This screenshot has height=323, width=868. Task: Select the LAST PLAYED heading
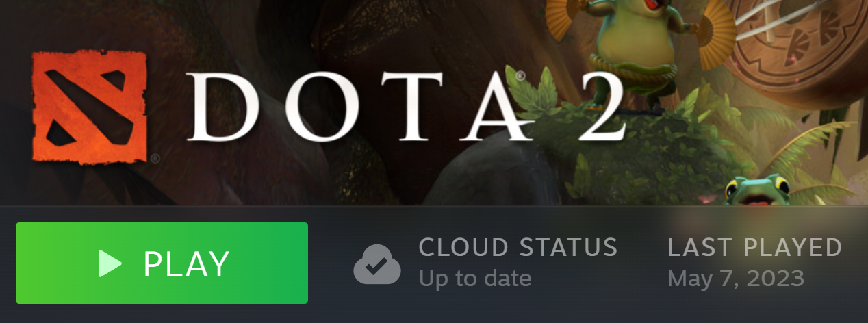click(755, 247)
